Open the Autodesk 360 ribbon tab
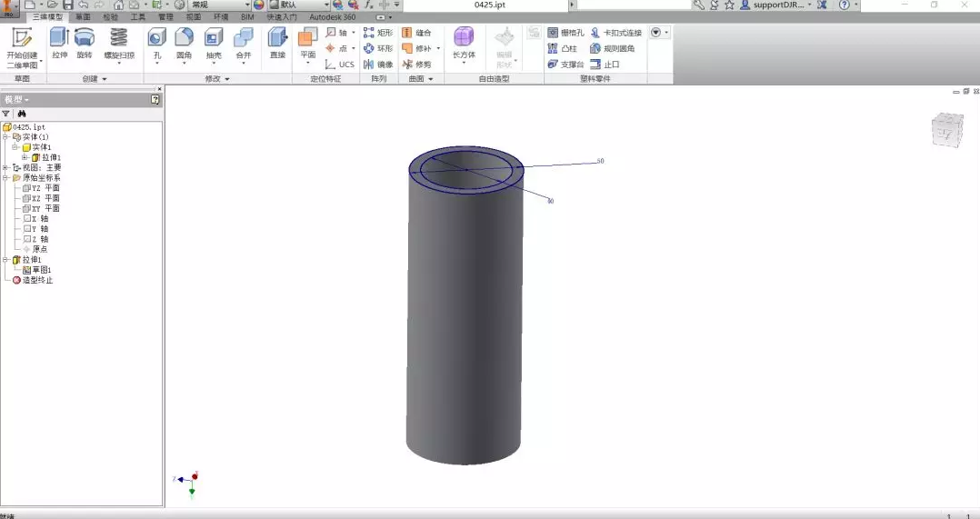Screen dimensions: 980x519 (333, 17)
